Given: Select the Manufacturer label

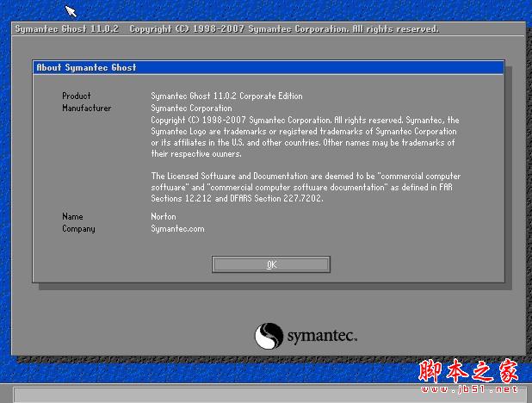Looking at the screenshot, I should pyautogui.click(x=86, y=108).
